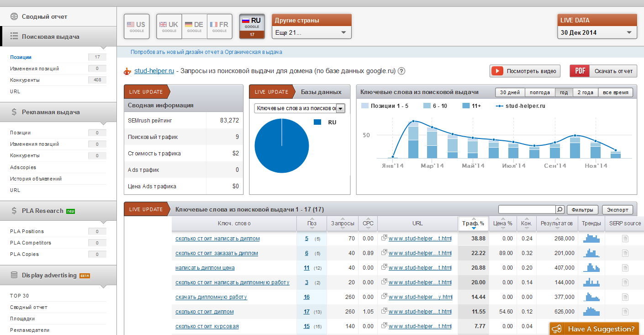Click the YouTube play icon
Screen dimensions: 644x335
pos(497,71)
